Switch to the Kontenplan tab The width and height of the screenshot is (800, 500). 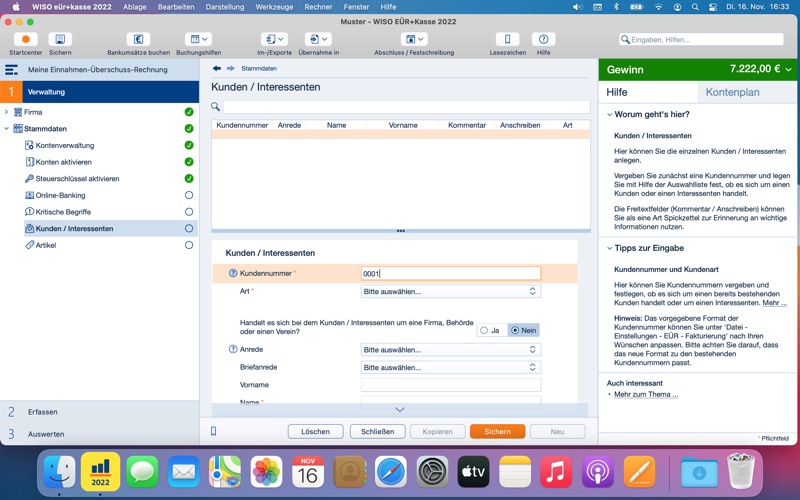coord(732,92)
